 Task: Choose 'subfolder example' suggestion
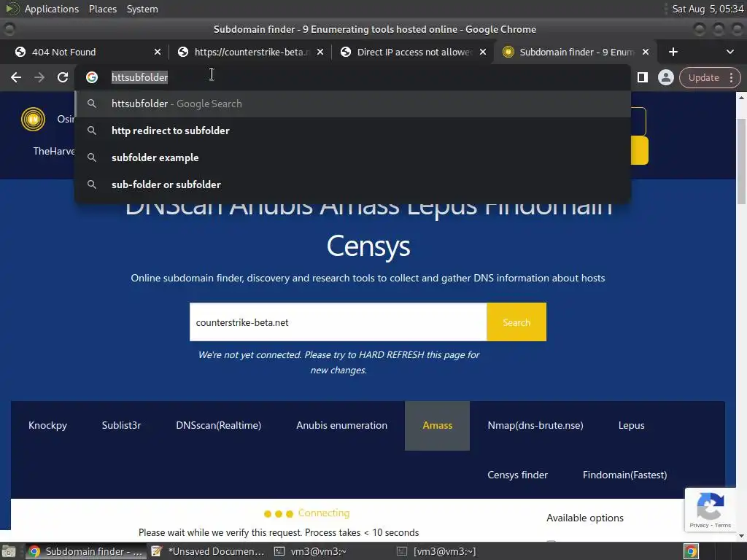pyautogui.click(x=353, y=157)
